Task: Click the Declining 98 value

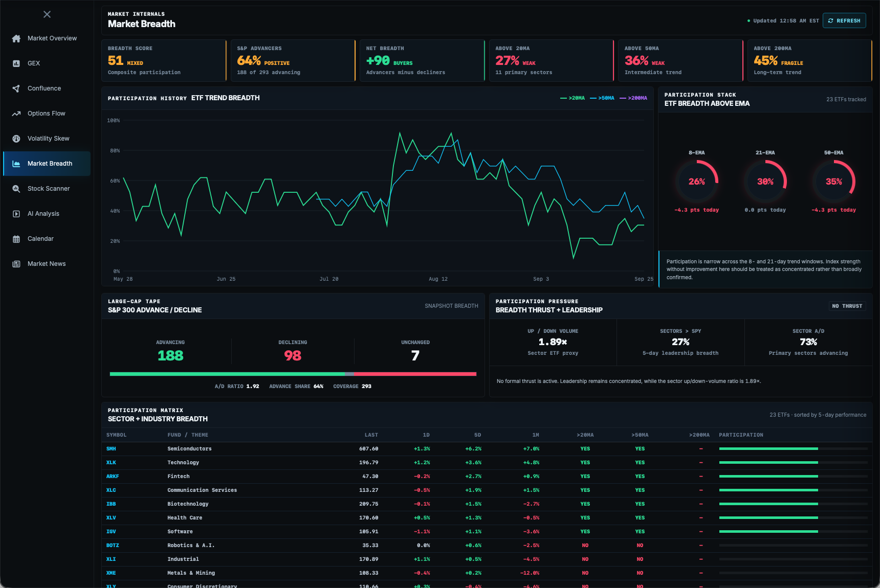Action: [293, 355]
